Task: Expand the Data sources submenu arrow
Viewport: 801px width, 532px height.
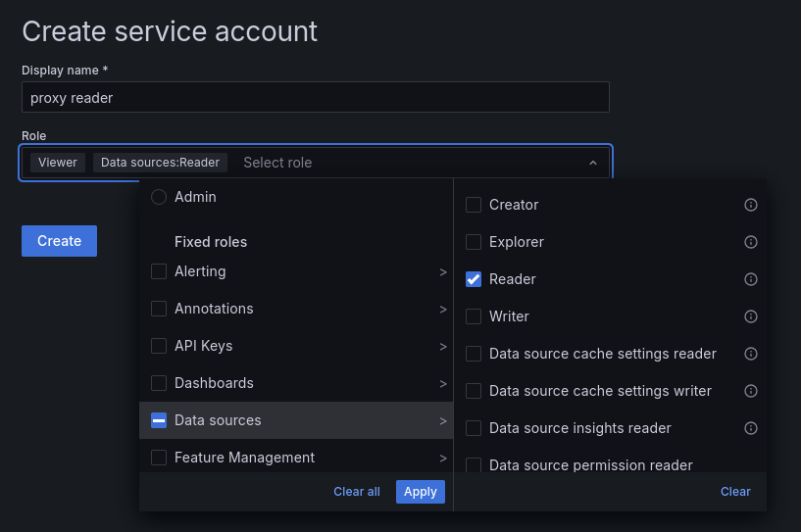Action: coord(443,421)
